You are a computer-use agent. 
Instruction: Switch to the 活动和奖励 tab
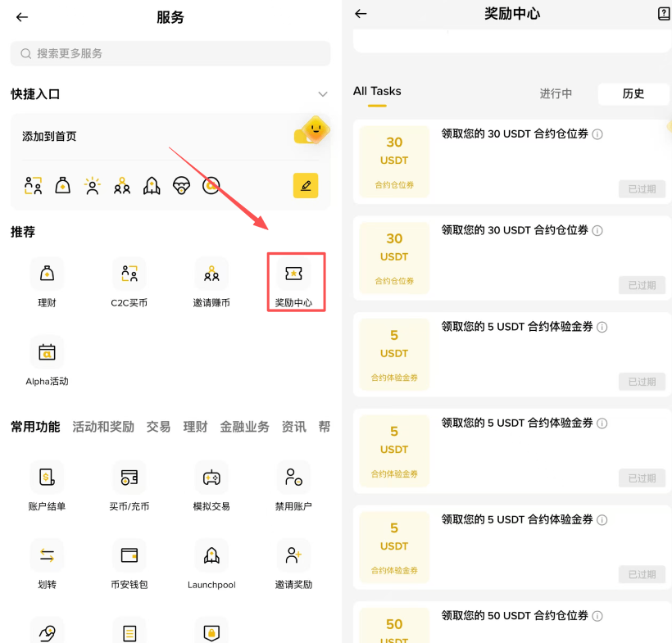tap(103, 427)
